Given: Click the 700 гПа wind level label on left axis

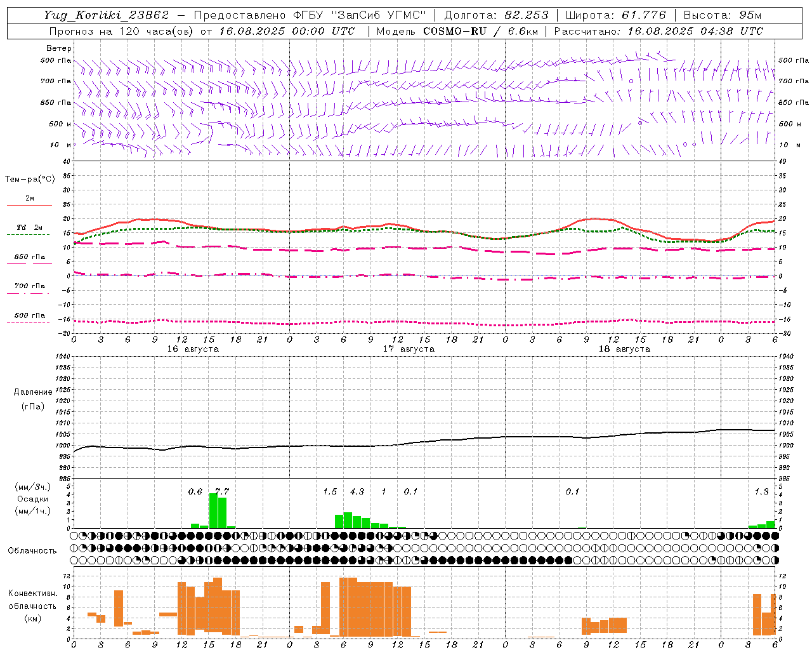Looking at the screenshot, I should (56, 81).
